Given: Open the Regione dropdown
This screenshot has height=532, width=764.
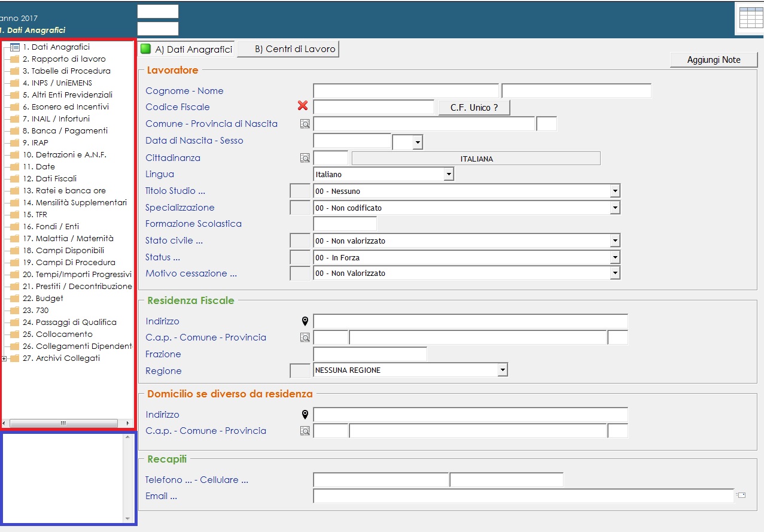Looking at the screenshot, I should tap(503, 370).
